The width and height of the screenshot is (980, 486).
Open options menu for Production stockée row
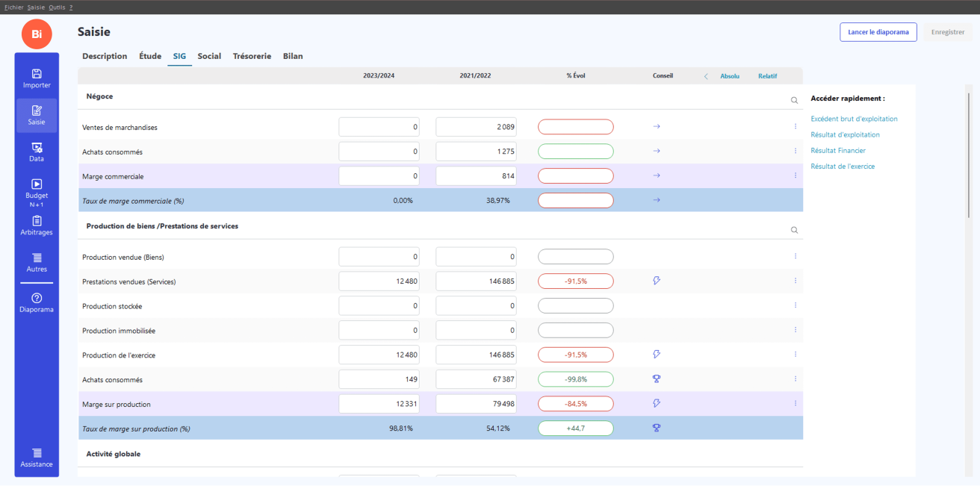pyautogui.click(x=796, y=305)
